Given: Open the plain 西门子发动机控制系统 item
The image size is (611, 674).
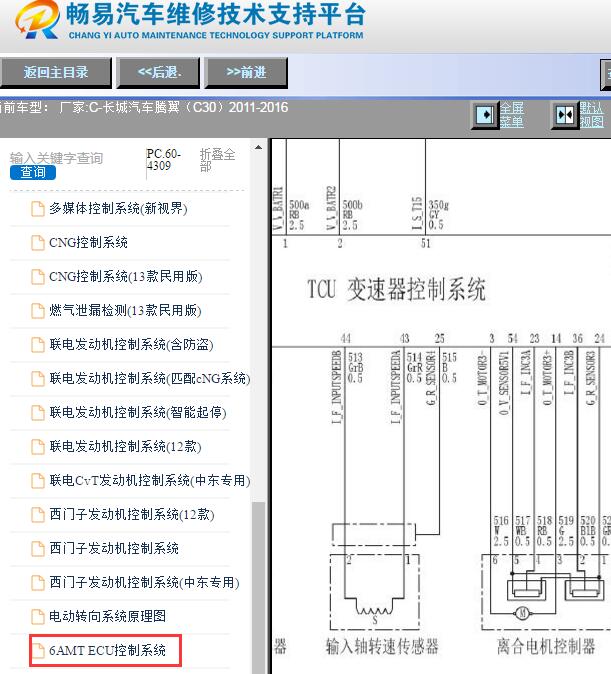Looking at the screenshot, I should click(x=114, y=548).
